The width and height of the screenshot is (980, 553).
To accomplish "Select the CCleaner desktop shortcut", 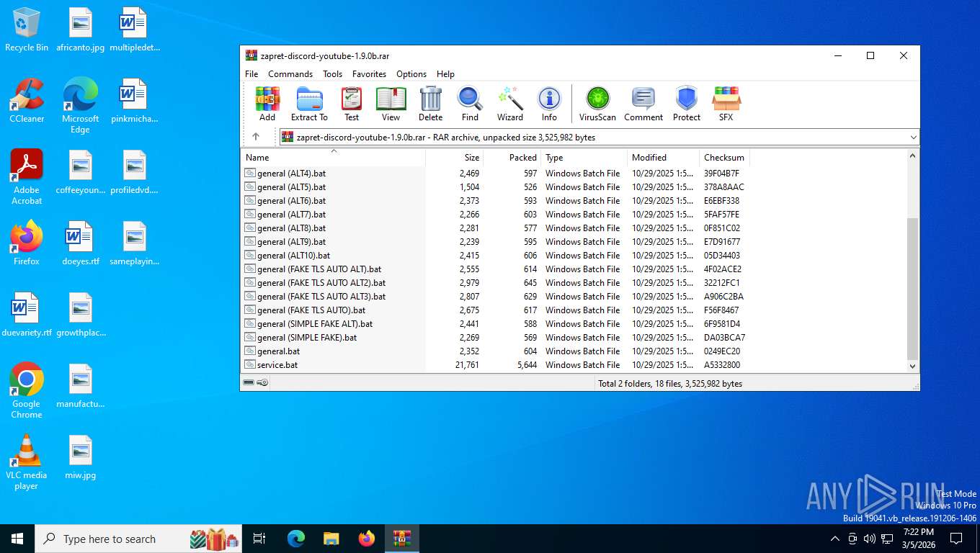I will (27, 101).
